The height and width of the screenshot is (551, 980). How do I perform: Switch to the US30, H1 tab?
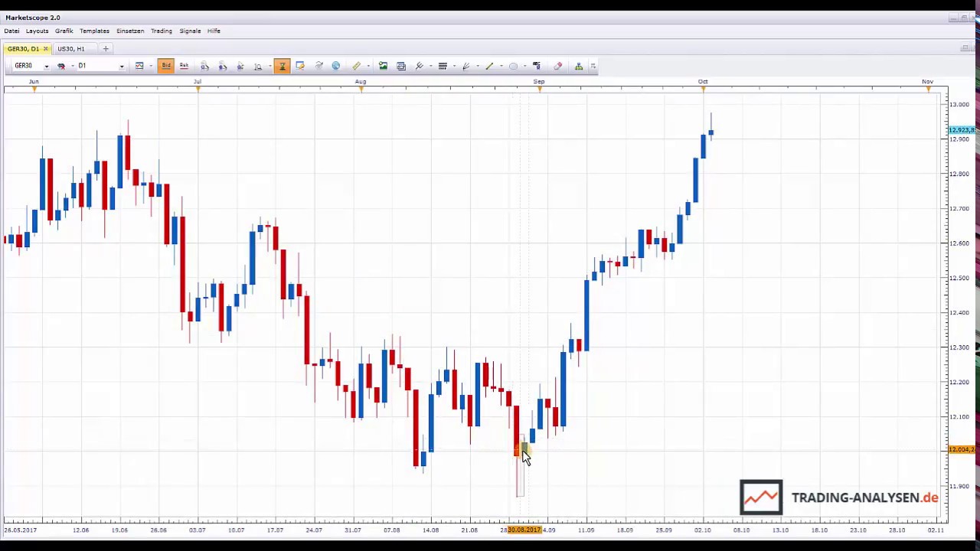tap(70, 49)
